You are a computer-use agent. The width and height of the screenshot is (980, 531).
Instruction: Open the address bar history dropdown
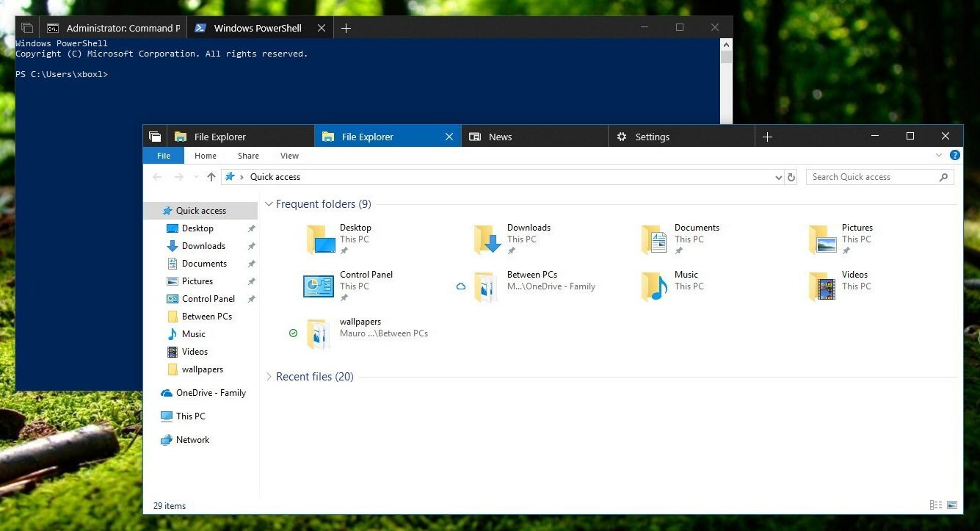click(x=779, y=177)
